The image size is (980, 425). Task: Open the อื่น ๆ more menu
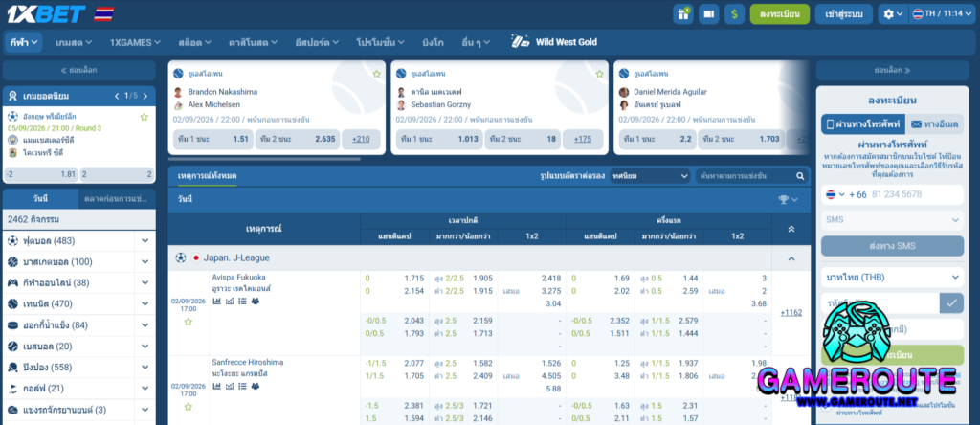point(476,42)
